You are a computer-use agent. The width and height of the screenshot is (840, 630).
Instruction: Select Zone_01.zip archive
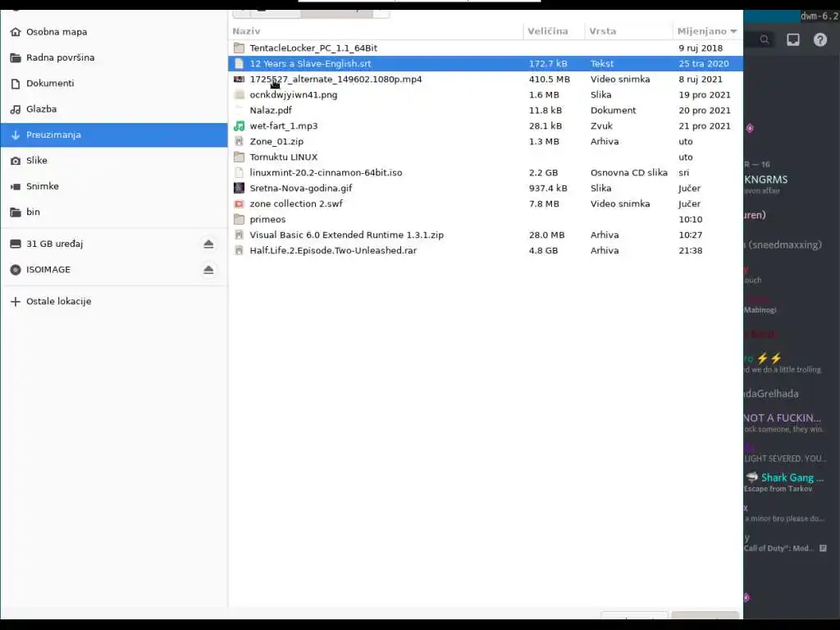[486, 141]
